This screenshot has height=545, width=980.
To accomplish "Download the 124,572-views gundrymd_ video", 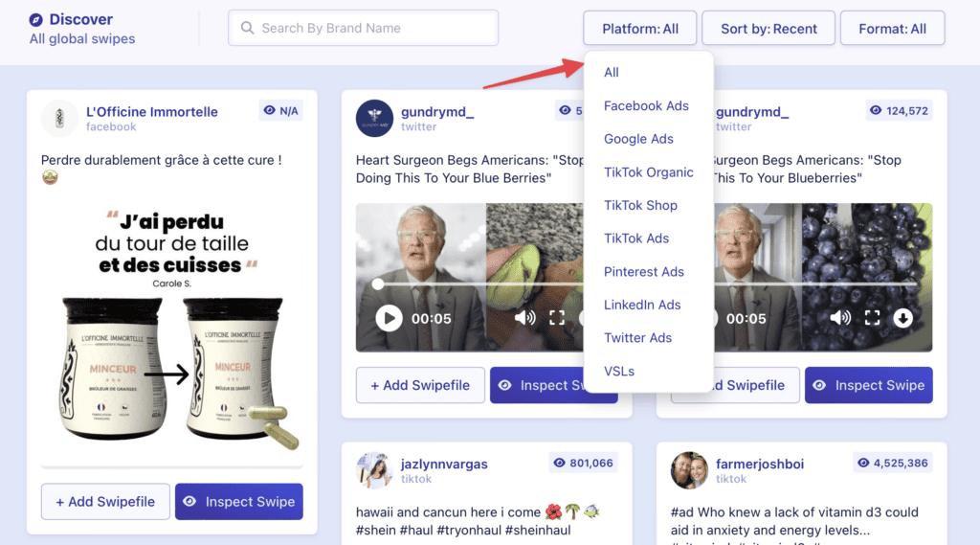I will coord(902,318).
